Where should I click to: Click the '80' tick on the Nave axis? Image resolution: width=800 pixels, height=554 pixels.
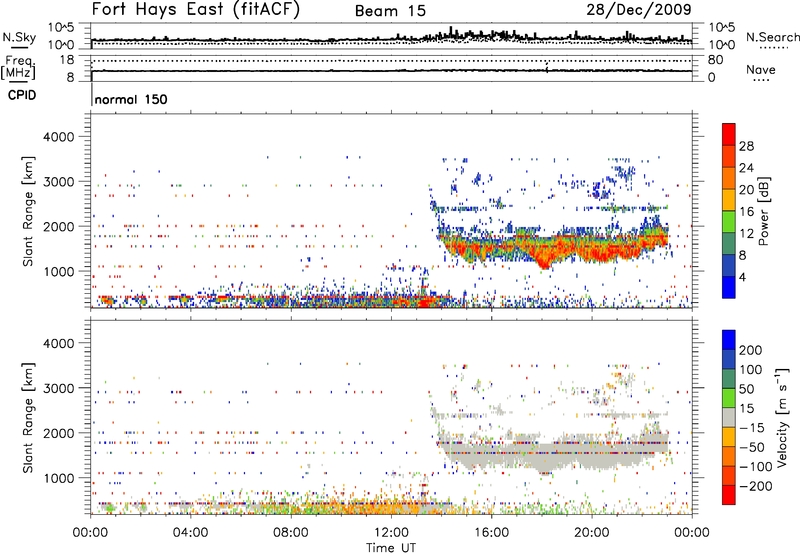tap(715, 60)
